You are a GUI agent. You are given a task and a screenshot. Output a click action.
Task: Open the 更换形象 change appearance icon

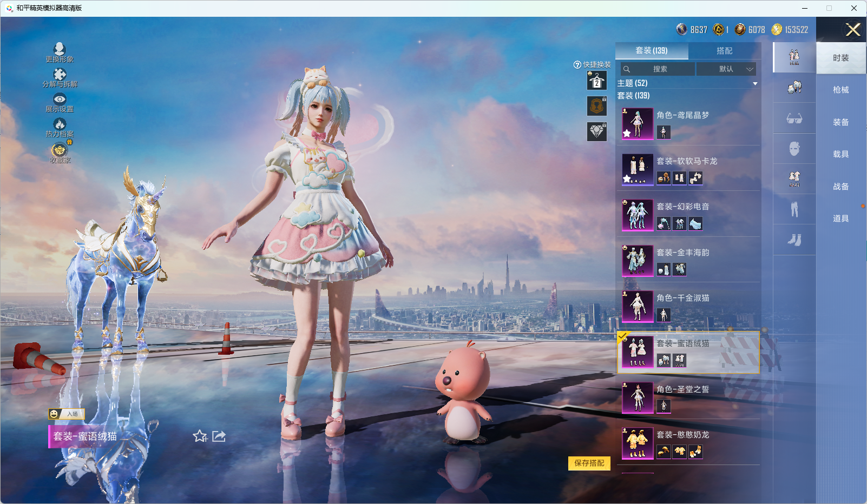(60, 50)
